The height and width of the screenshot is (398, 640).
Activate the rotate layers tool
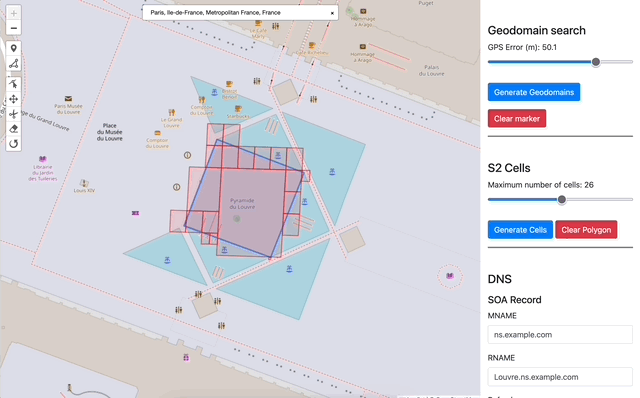pyautogui.click(x=13, y=144)
